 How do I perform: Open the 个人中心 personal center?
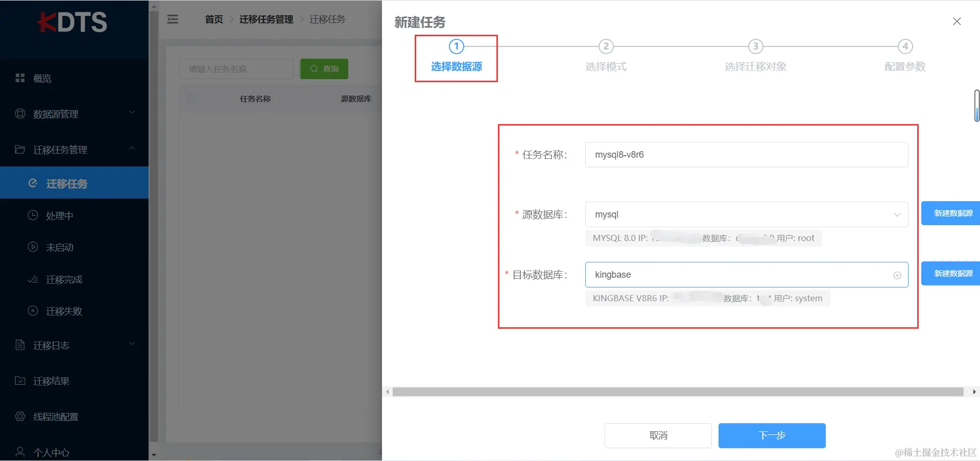[51, 451]
